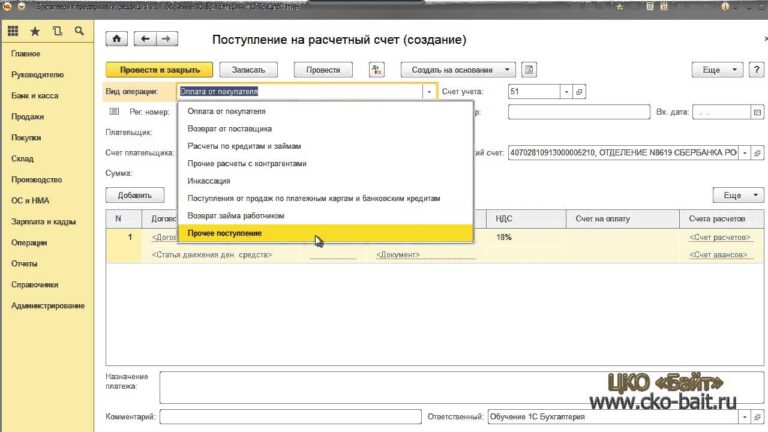Open Справочники section
The height and width of the screenshot is (432, 768).
(x=34, y=285)
